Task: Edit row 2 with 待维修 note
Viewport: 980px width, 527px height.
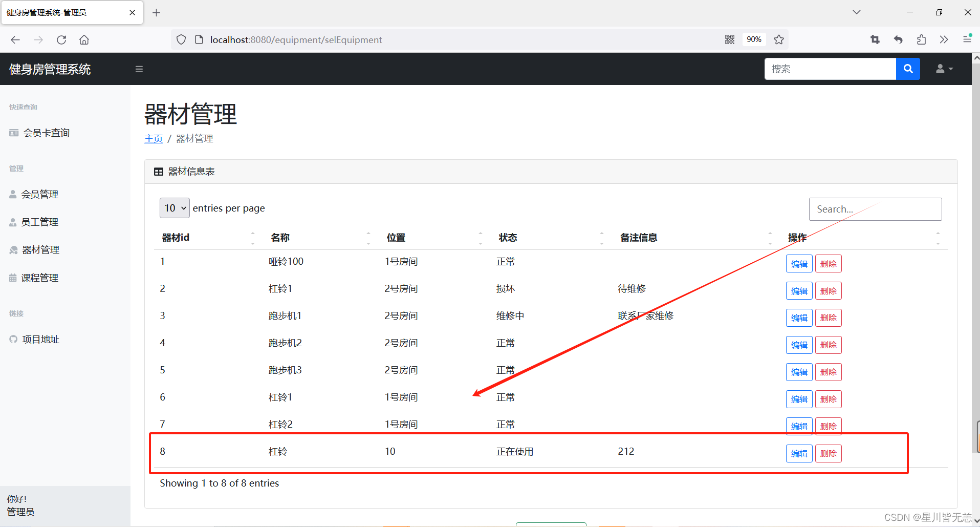Action: [799, 291]
